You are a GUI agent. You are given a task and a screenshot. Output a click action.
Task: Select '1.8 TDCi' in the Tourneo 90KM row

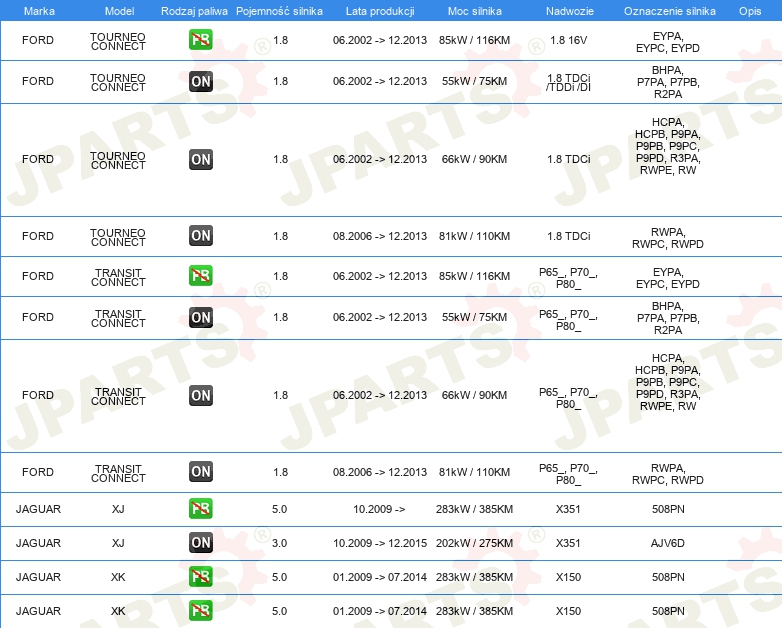[x=569, y=160]
